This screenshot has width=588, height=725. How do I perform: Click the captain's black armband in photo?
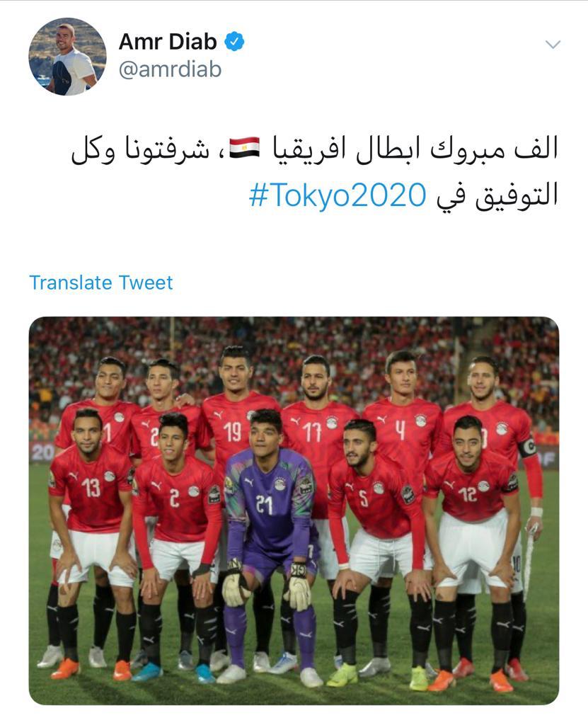coord(527,447)
